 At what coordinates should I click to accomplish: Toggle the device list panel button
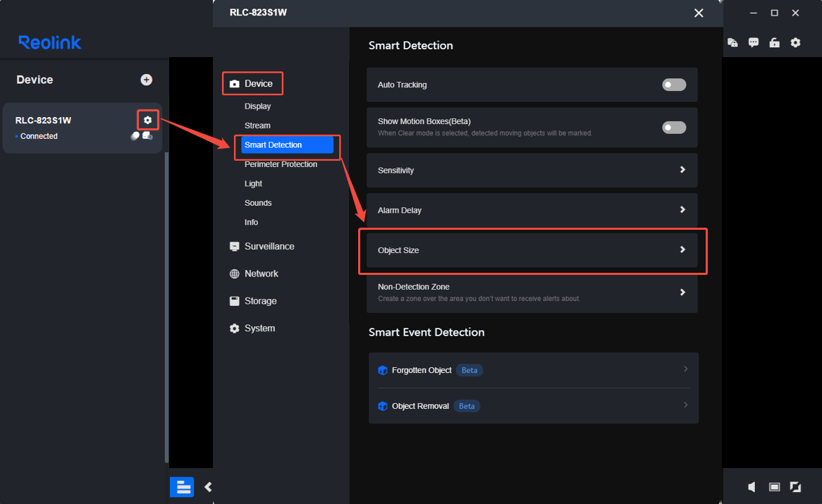[x=182, y=486]
